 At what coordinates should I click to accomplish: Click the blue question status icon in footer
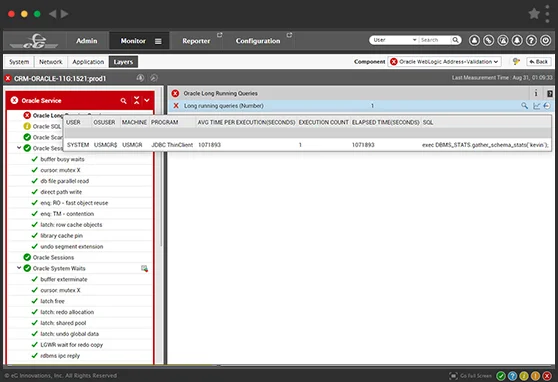point(512,376)
